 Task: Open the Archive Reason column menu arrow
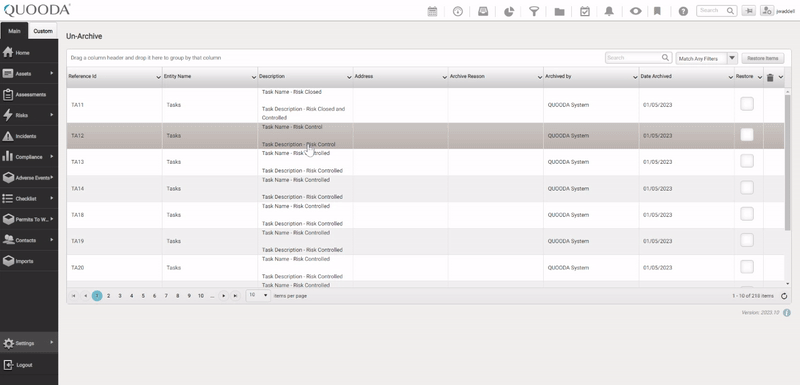click(x=540, y=77)
